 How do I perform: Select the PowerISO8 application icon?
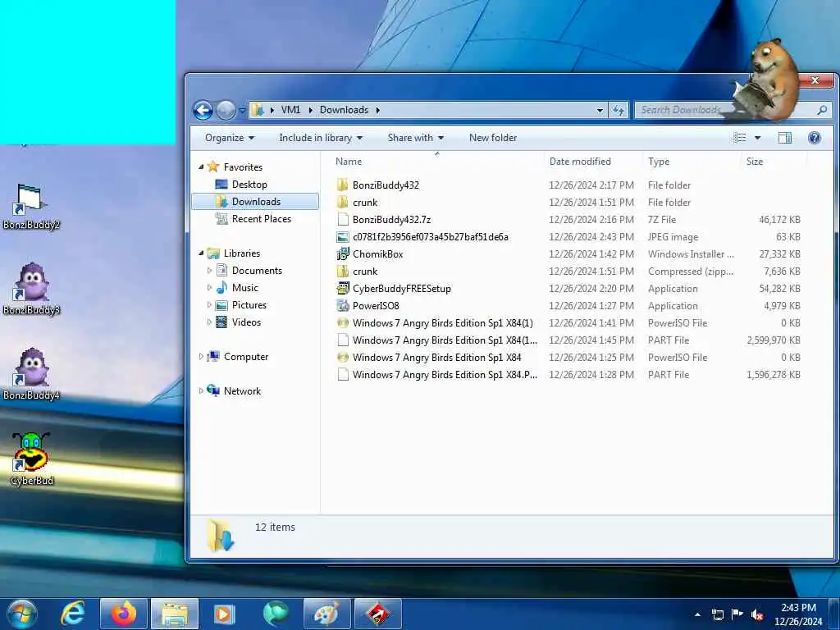(342, 305)
